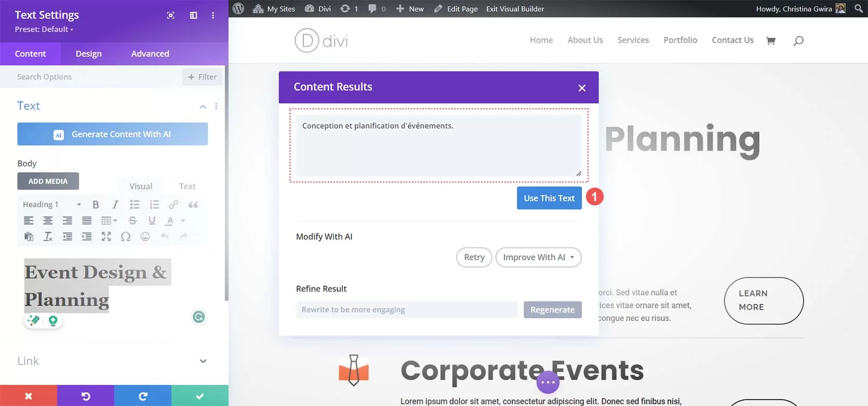Center align the text
The height and width of the screenshot is (406, 868).
[x=48, y=220]
